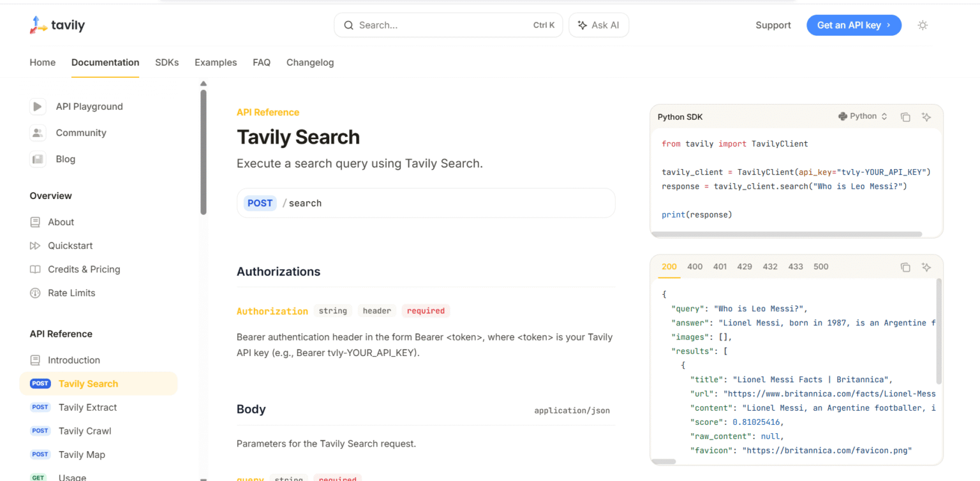
Task: Click the Search input field
Action: click(x=447, y=25)
